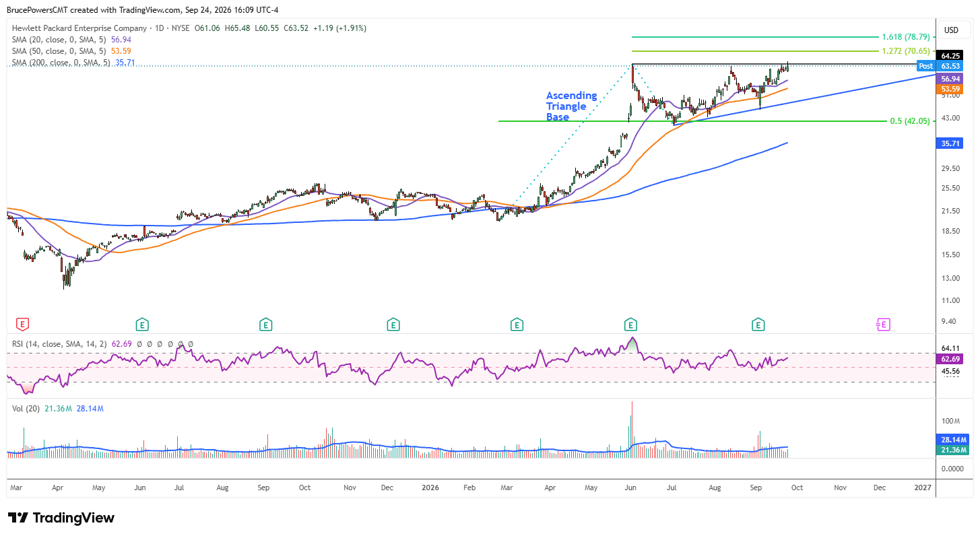The width and height of the screenshot is (980, 538).
Task: Click the 1.618 (78.79) Fibonacci label
Action: [906, 37]
